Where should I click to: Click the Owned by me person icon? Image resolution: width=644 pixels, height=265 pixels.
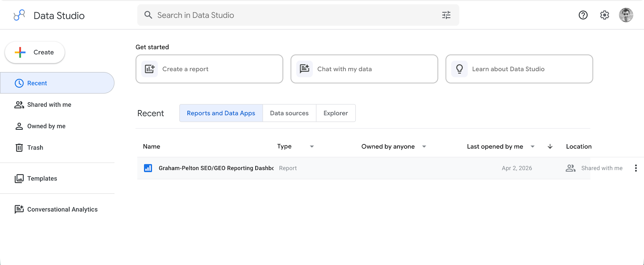[19, 126]
